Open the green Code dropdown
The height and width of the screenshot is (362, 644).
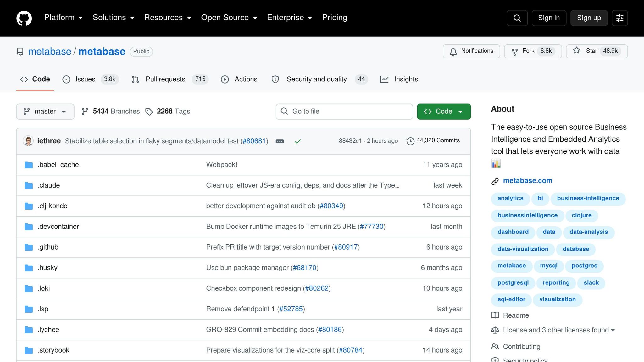(x=444, y=112)
